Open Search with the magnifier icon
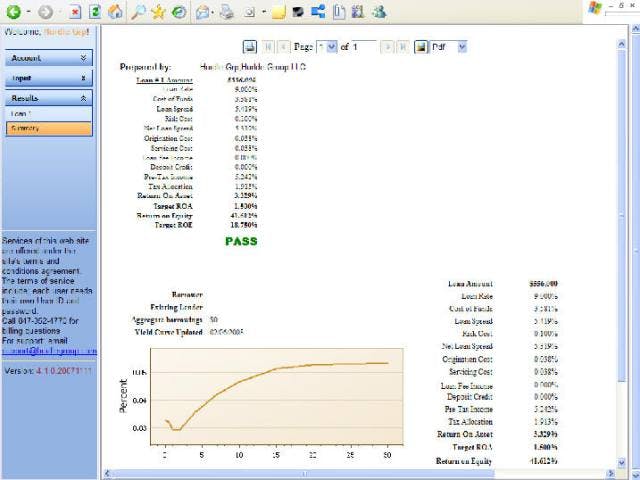The width and height of the screenshot is (640, 480). click(138, 12)
